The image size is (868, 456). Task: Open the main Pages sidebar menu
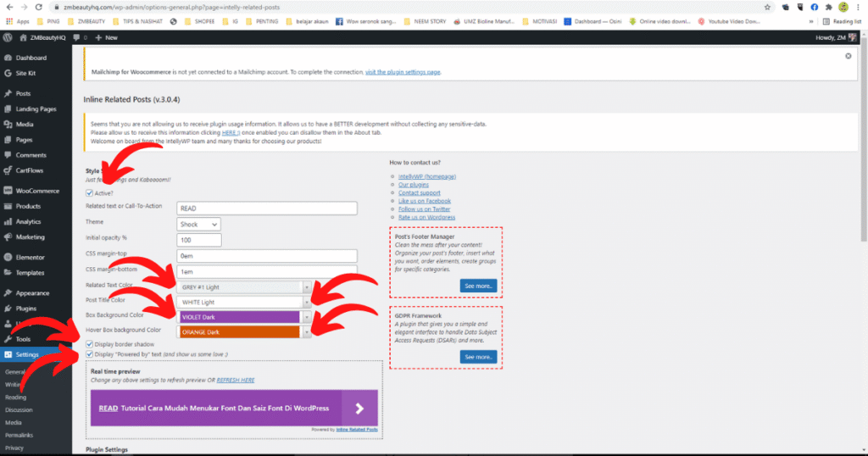click(24, 140)
